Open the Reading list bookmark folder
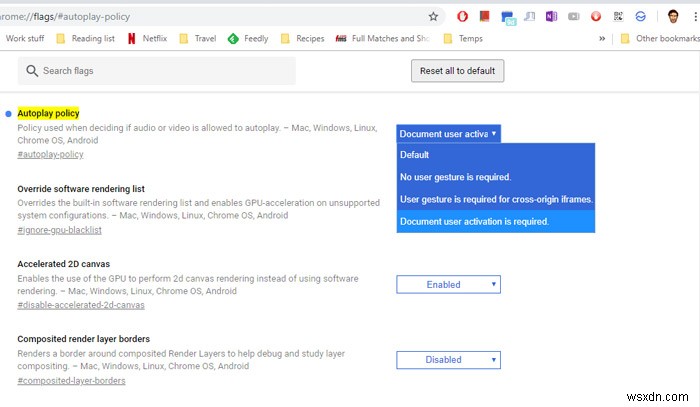700x407 pixels. pos(85,38)
